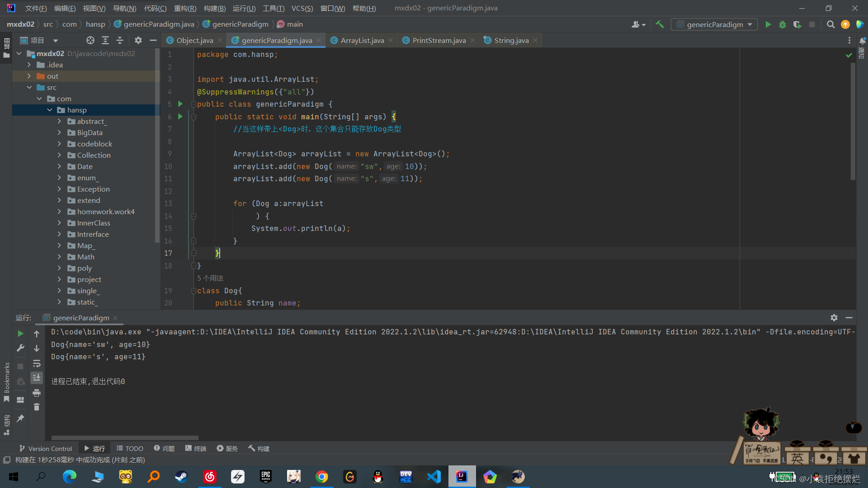868x488 pixels.
Task: Open 构建 build tool window
Action: (x=259, y=448)
